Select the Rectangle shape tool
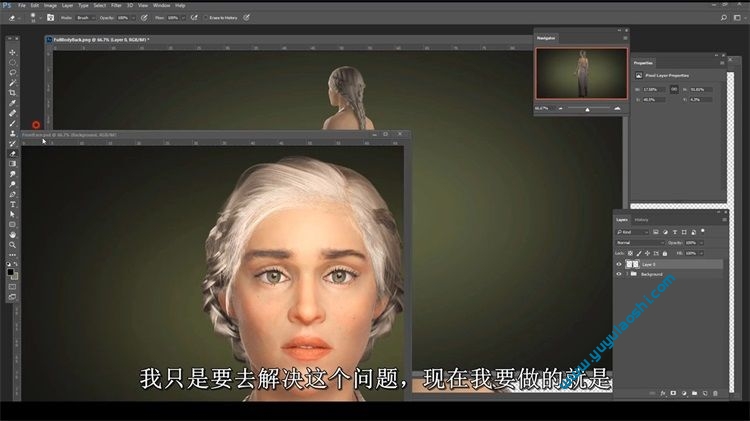 12,224
